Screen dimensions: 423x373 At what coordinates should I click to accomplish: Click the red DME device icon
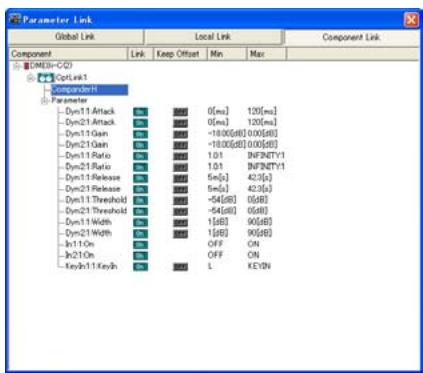coord(26,66)
